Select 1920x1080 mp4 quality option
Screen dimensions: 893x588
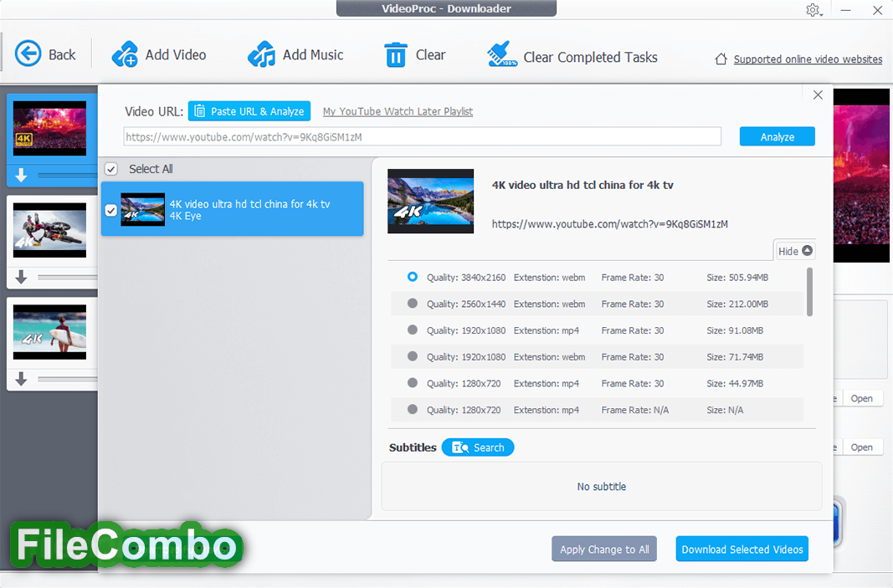pyautogui.click(x=413, y=330)
